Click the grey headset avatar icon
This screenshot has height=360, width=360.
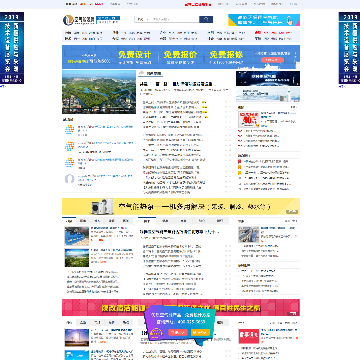(69, 179)
